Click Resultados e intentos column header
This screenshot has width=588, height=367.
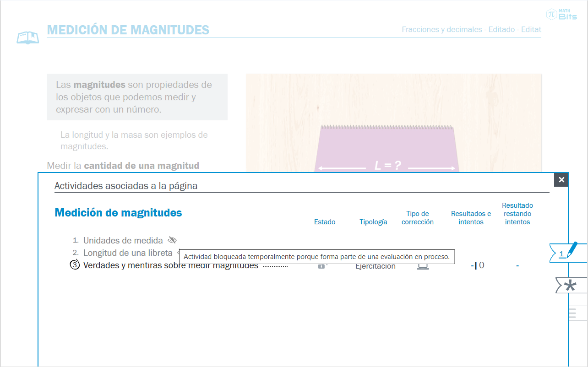(x=471, y=218)
